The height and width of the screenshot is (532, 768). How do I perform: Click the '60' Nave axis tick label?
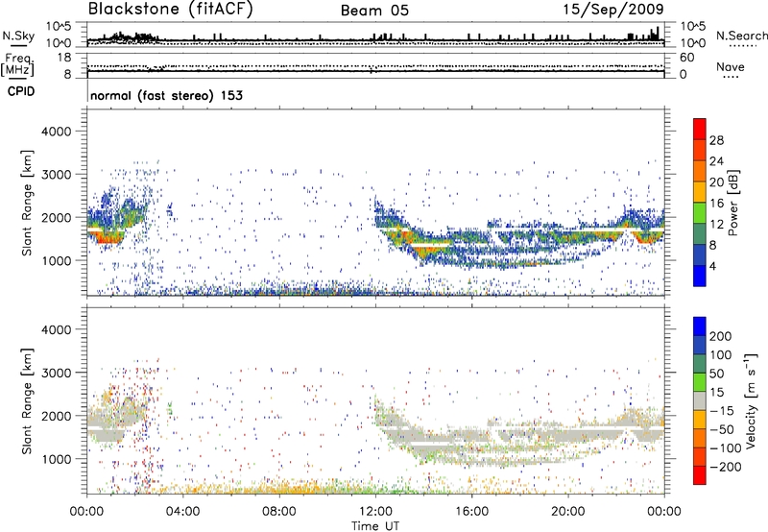click(x=686, y=58)
